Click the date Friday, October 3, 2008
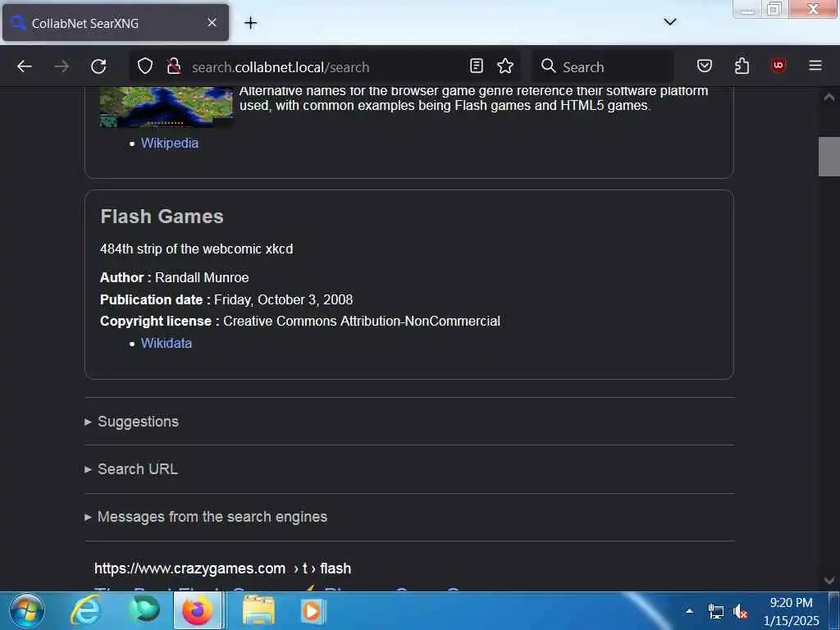The width and height of the screenshot is (840, 630). [x=283, y=299]
